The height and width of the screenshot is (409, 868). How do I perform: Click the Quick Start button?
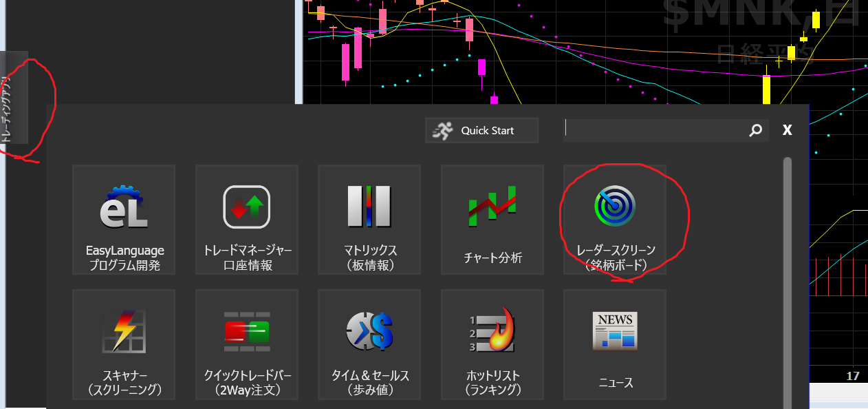pyautogui.click(x=482, y=130)
